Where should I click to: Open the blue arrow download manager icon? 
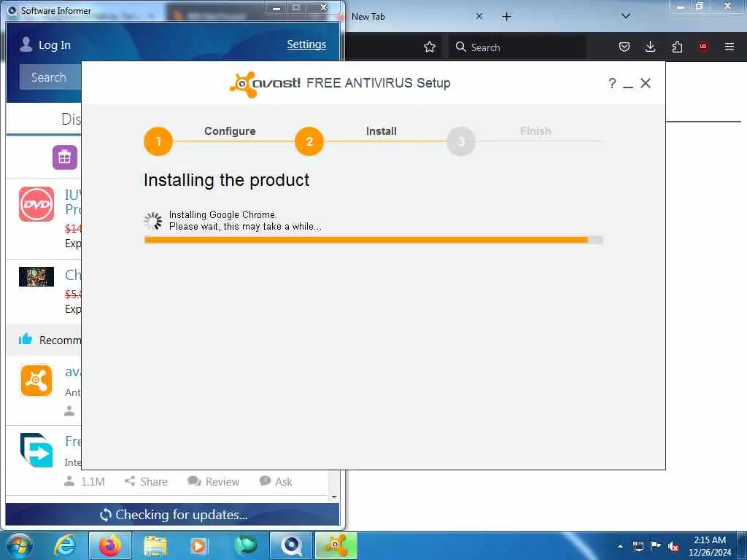36,450
